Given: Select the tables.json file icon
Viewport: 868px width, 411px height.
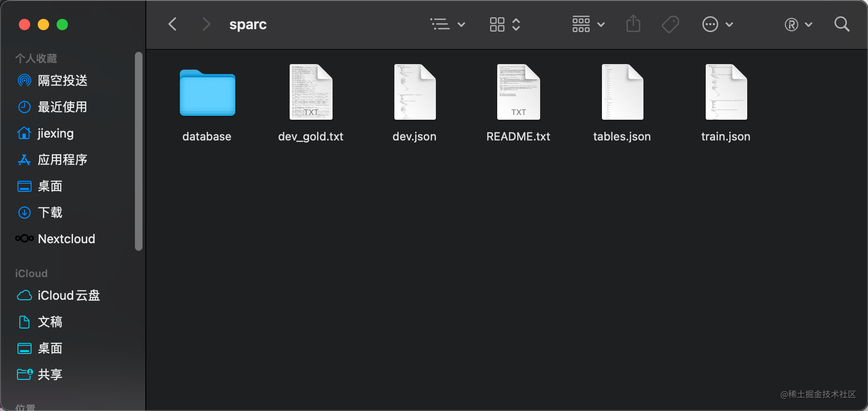Looking at the screenshot, I should [x=623, y=92].
